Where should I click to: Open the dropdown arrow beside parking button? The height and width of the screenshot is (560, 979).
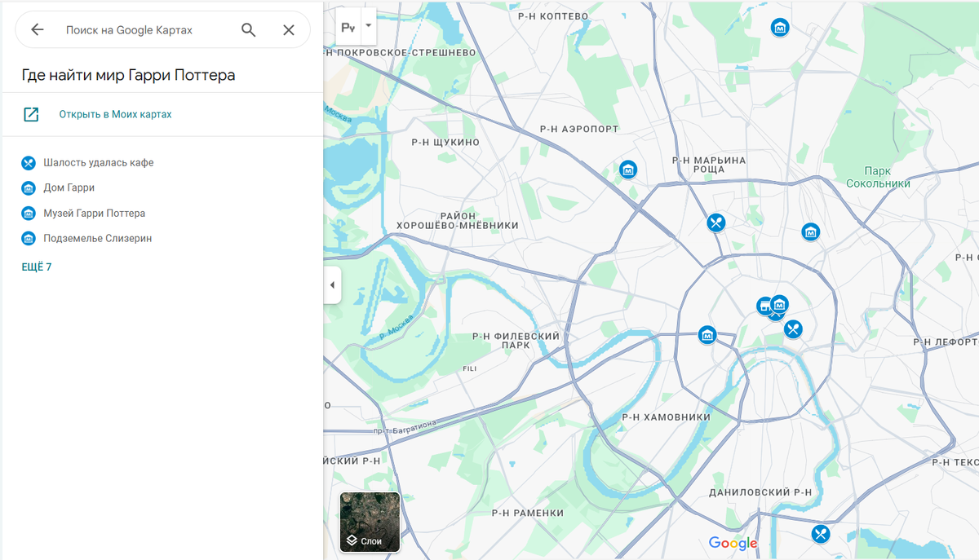click(369, 26)
